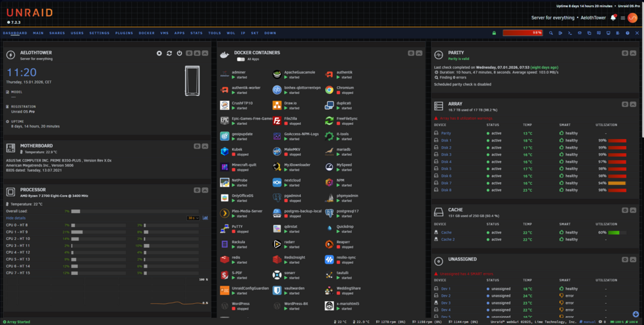Open the Tools tab
The width and height of the screenshot is (644, 325).
214,33
